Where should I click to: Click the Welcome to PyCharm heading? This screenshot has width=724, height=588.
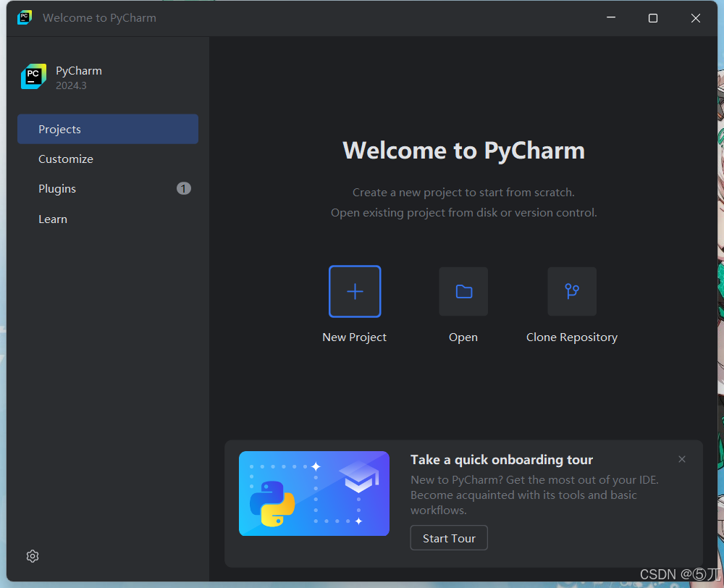point(463,151)
